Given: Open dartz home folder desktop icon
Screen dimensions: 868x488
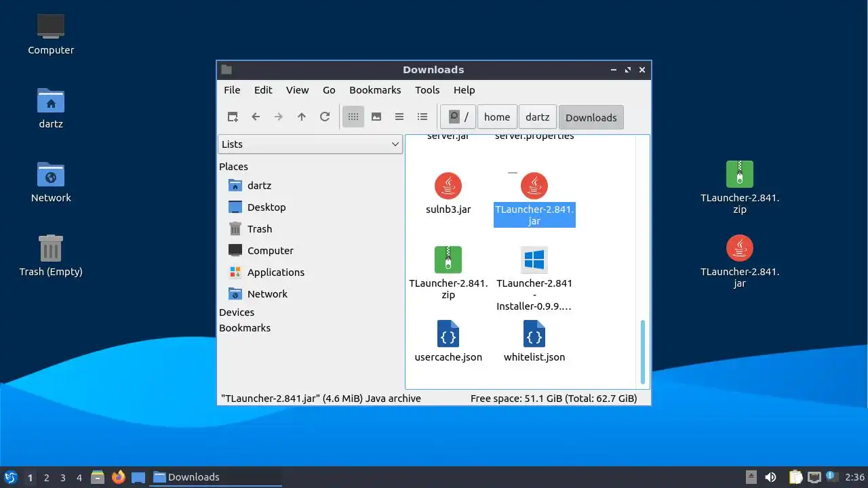Looking at the screenshot, I should (x=51, y=108).
